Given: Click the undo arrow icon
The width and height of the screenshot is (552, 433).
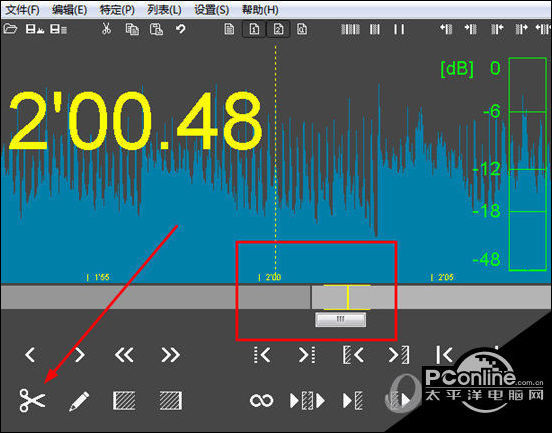Looking at the screenshot, I should 181,29.
